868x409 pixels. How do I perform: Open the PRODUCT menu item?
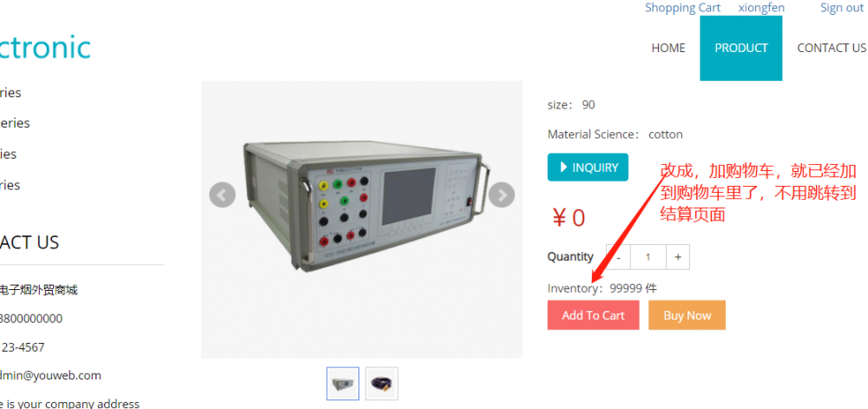[740, 48]
